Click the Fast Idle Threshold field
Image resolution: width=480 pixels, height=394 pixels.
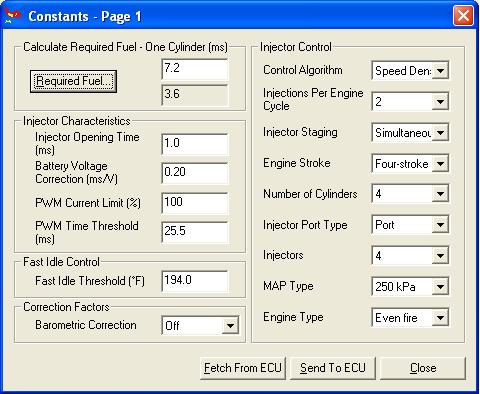195,281
